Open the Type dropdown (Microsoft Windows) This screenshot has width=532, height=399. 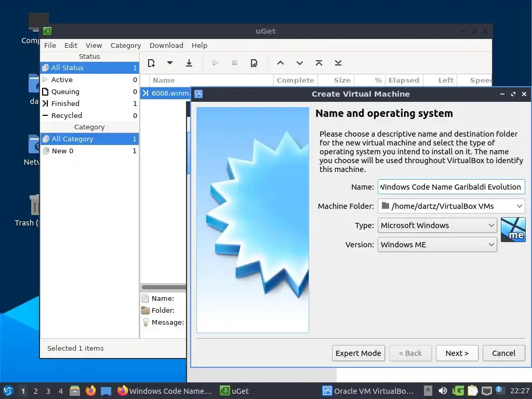click(437, 225)
